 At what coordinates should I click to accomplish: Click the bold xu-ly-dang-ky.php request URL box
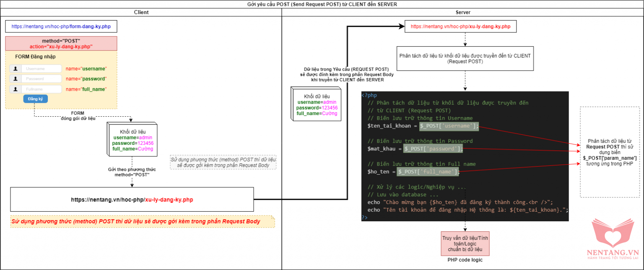pos(132,199)
